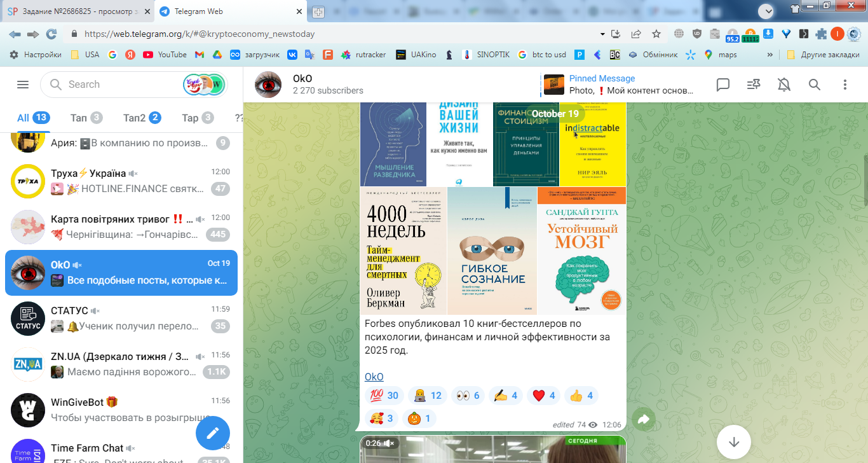The height and width of the screenshot is (463, 868).
Task: Open the Telegram hamburger menu
Action: pos(23,85)
